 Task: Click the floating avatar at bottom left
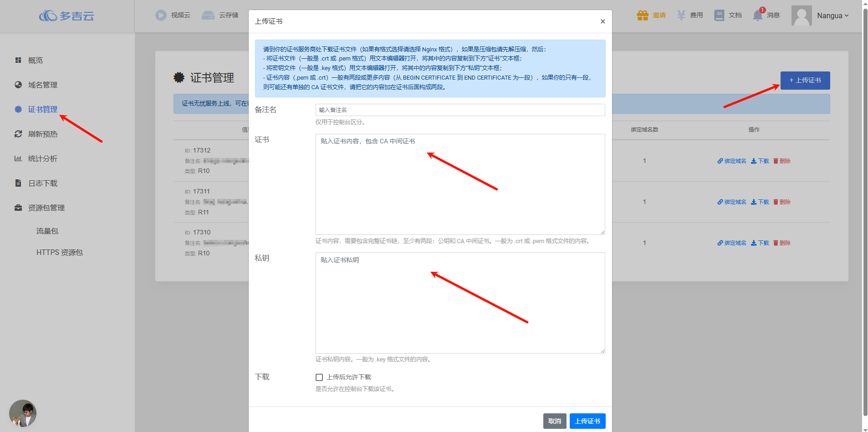(x=23, y=413)
